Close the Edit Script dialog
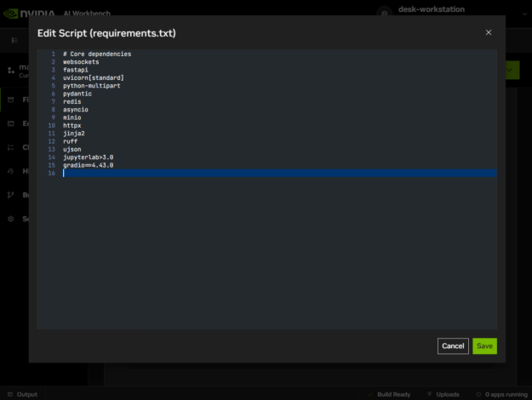 click(x=489, y=32)
